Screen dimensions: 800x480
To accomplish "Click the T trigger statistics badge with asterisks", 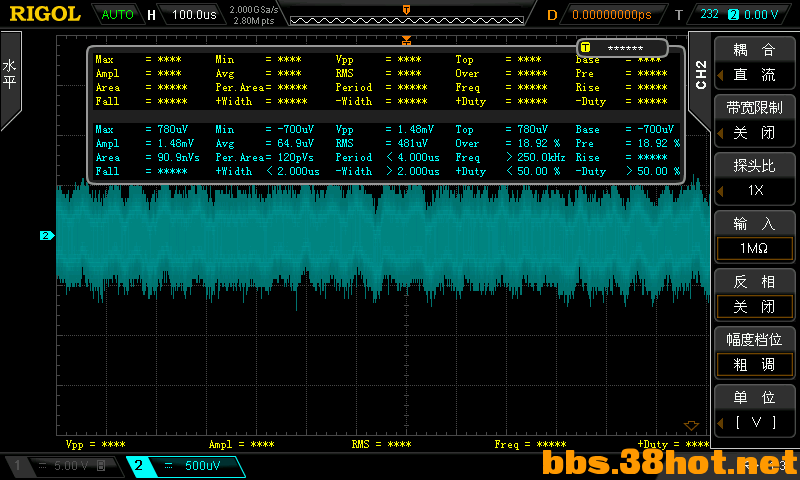I will tap(622, 48).
